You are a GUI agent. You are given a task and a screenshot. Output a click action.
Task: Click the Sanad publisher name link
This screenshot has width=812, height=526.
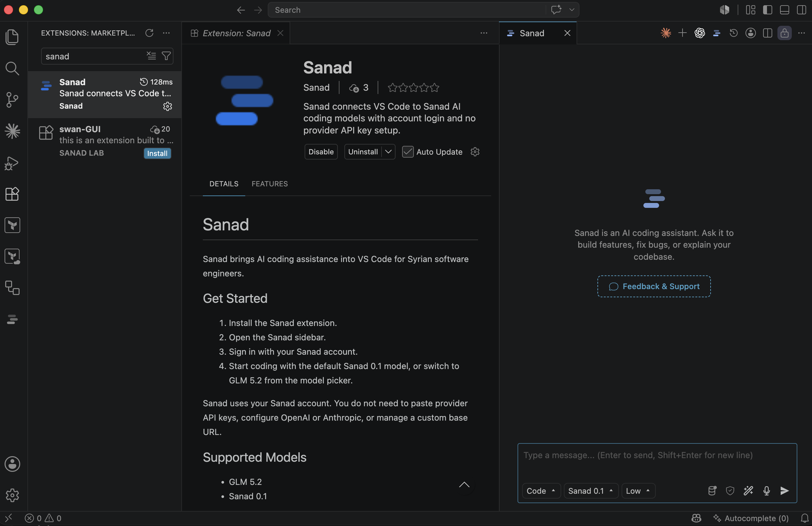click(x=316, y=88)
